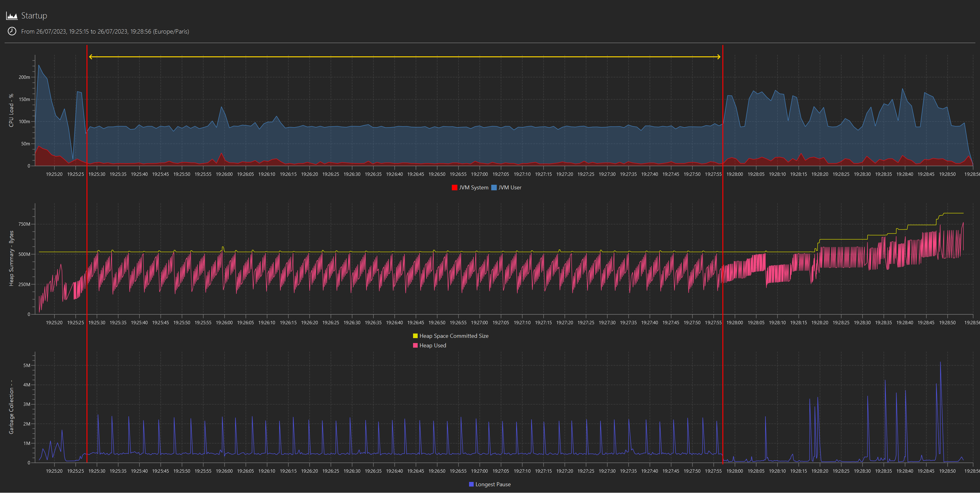This screenshot has width=980, height=493.
Task: Select the date range text
Action: coord(105,32)
